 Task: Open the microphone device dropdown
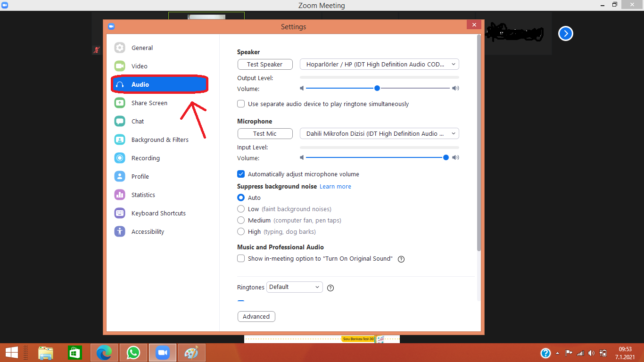(380, 133)
